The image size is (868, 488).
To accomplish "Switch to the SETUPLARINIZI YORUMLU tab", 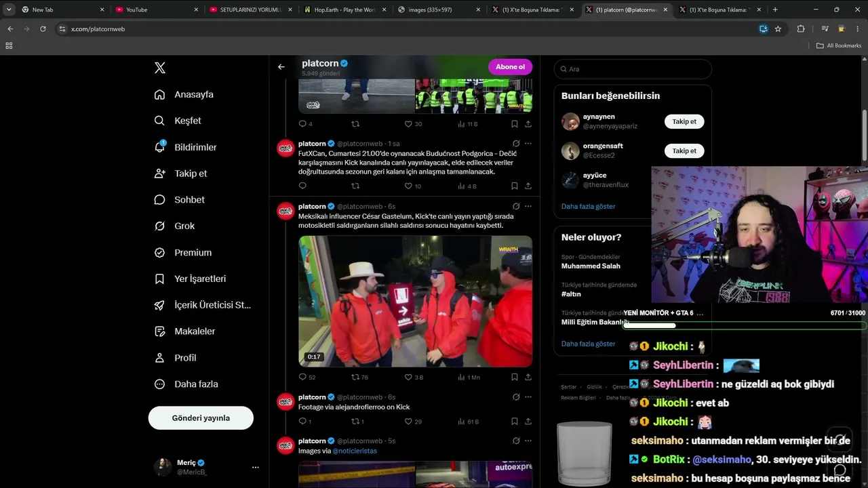I will click(x=251, y=9).
